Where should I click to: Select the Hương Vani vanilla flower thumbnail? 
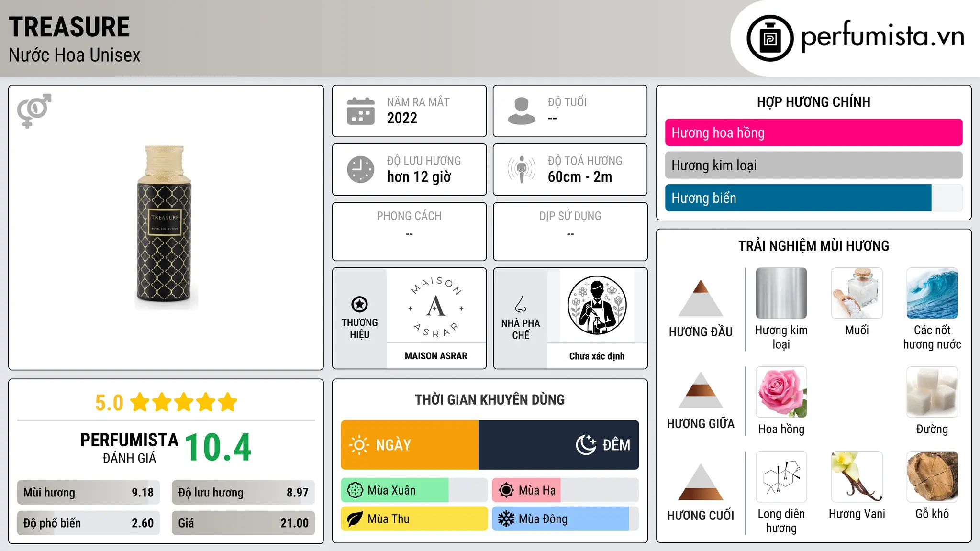pyautogui.click(x=857, y=477)
